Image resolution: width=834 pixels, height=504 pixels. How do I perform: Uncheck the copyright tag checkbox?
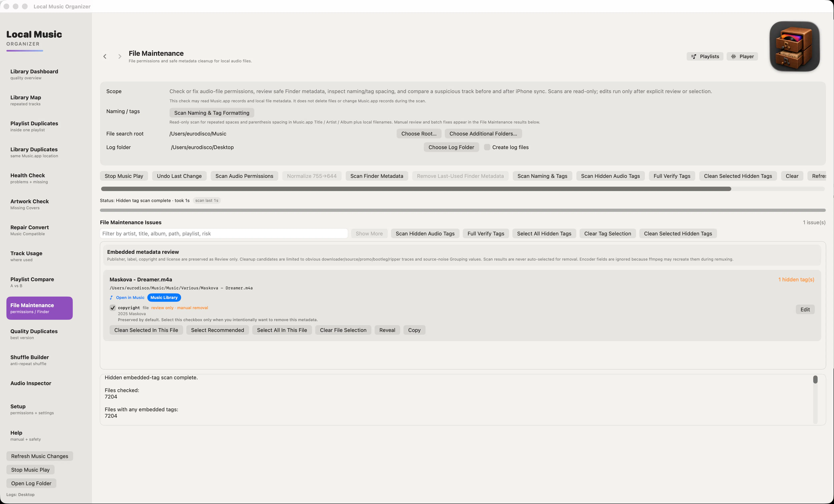[x=113, y=308]
